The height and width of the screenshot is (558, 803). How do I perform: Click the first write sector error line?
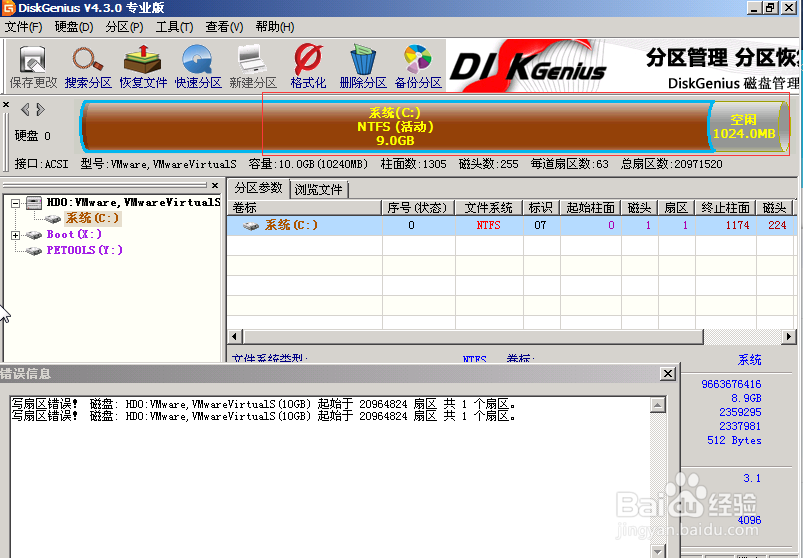point(263,404)
